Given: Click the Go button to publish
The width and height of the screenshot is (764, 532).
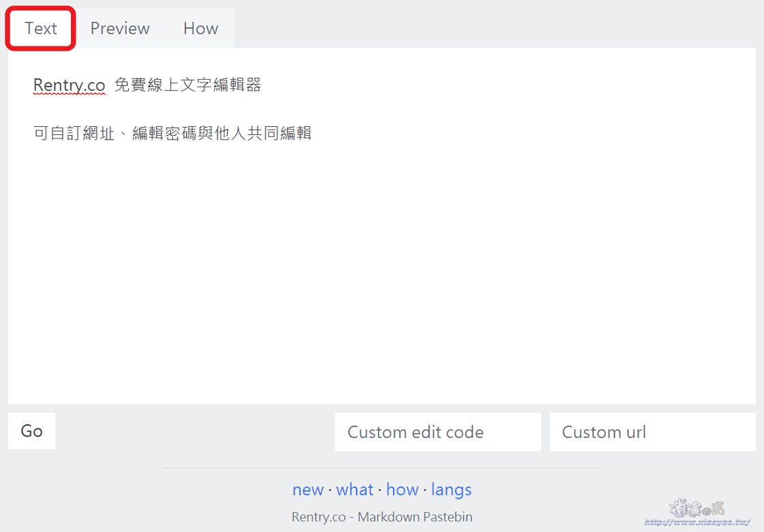Looking at the screenshot, I should click(x=31, y=431).
